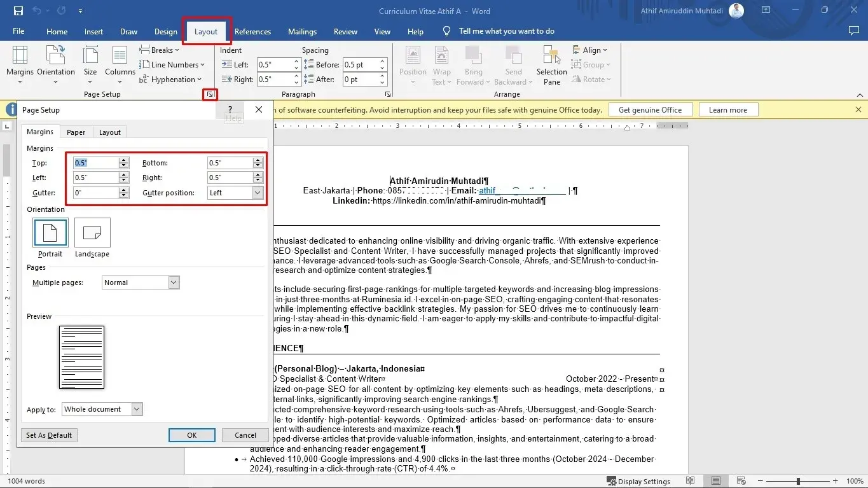The image size is (868, 488).
Task: Expand the Line Numbers dropdown
Action: [172, 65]
